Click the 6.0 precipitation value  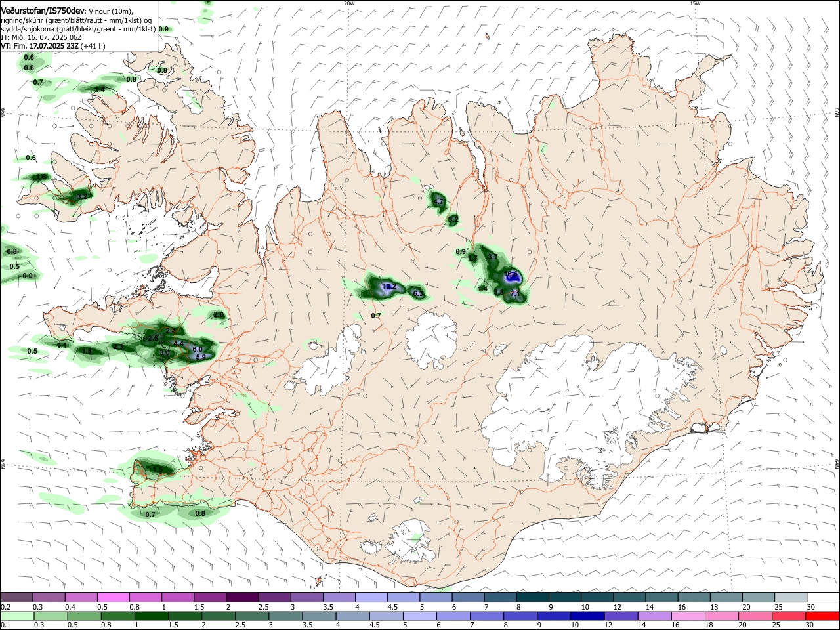point(198,349)
